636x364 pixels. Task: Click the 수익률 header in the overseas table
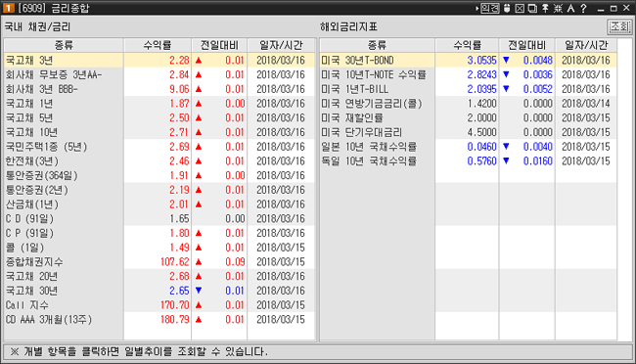click(x=467, y=45)
